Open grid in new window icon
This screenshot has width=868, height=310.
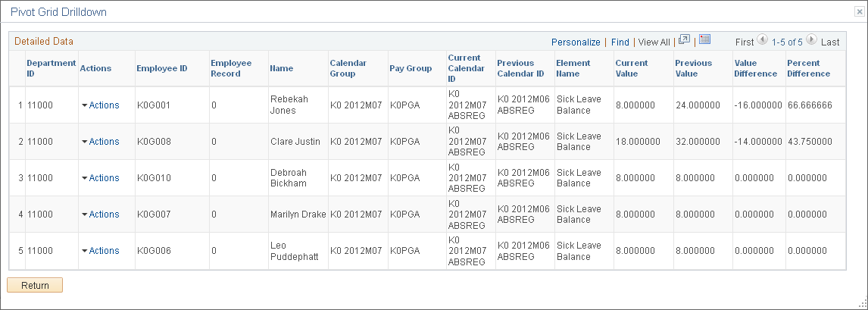[x=684, y=40]
